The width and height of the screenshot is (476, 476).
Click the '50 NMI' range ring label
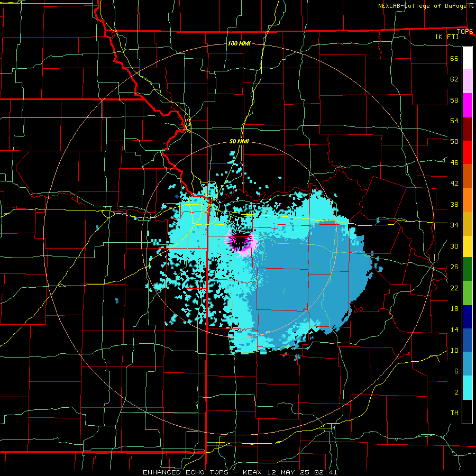point(239,141)
